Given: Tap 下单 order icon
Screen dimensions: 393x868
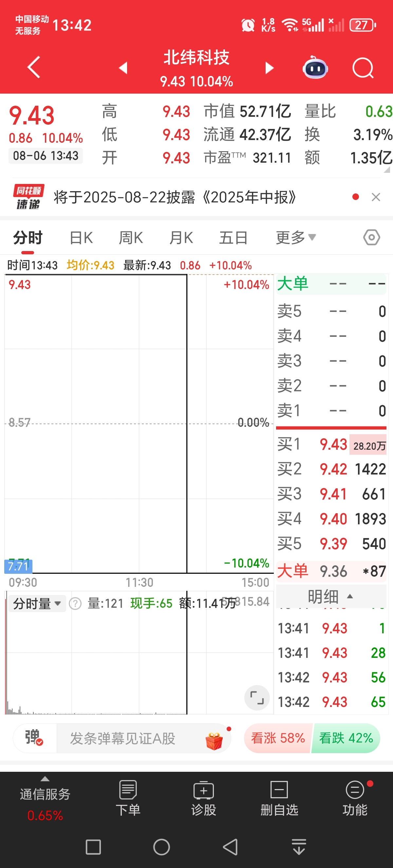Looking at the screenshot, I should point(128,798).
